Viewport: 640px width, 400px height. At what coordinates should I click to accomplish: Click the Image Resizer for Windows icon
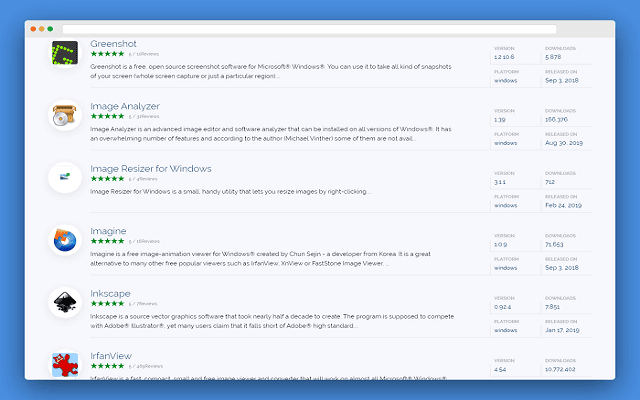(65, 178)
